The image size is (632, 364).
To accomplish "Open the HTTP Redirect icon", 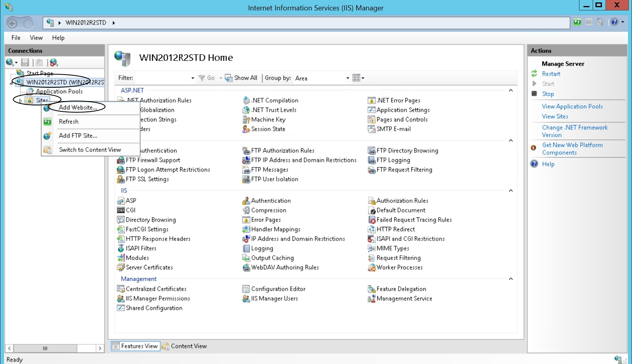I will (372, 229).
